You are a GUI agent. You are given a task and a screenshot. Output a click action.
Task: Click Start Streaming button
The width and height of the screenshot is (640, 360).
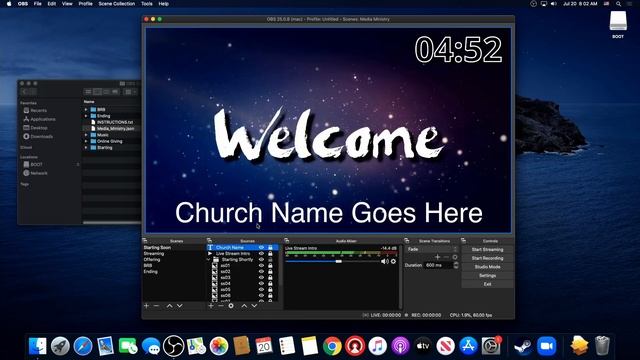[x=487, y=249]
